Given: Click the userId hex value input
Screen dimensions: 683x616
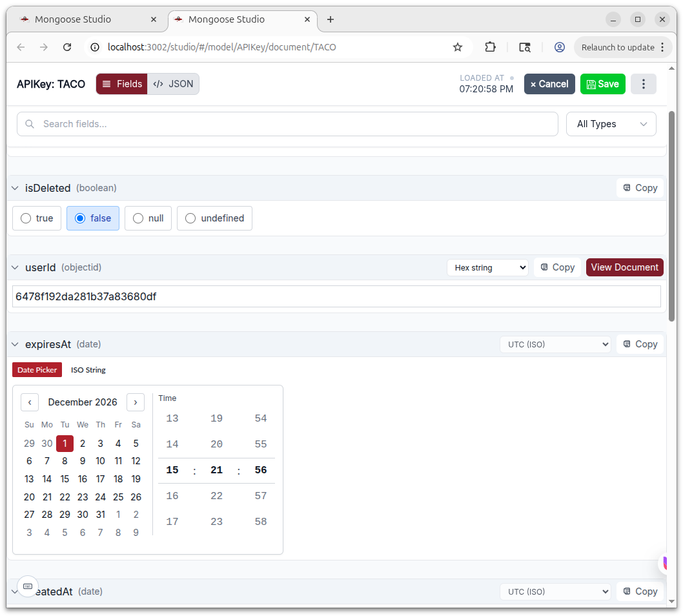Looking at the screenshot, I should [336, 296].
